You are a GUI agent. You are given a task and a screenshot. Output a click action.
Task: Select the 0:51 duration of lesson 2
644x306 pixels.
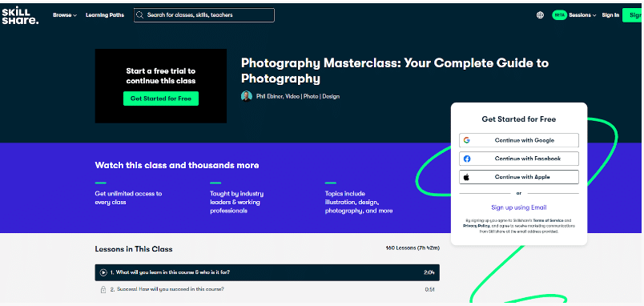(429, 289)
